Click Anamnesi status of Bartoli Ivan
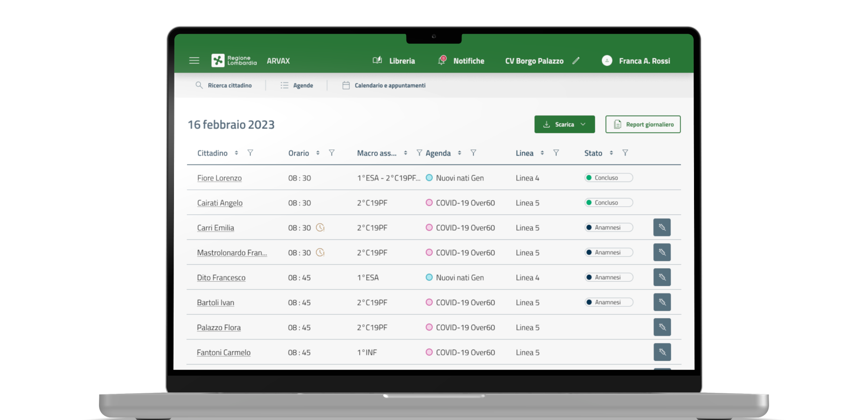The width and height of the screenshot is (868, 420). click(x=609, y=302)
